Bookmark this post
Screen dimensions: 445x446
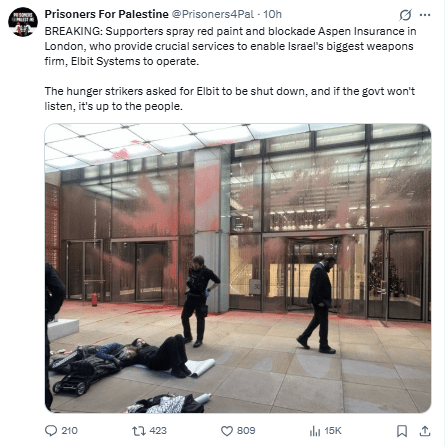click(x=402, y=431)
